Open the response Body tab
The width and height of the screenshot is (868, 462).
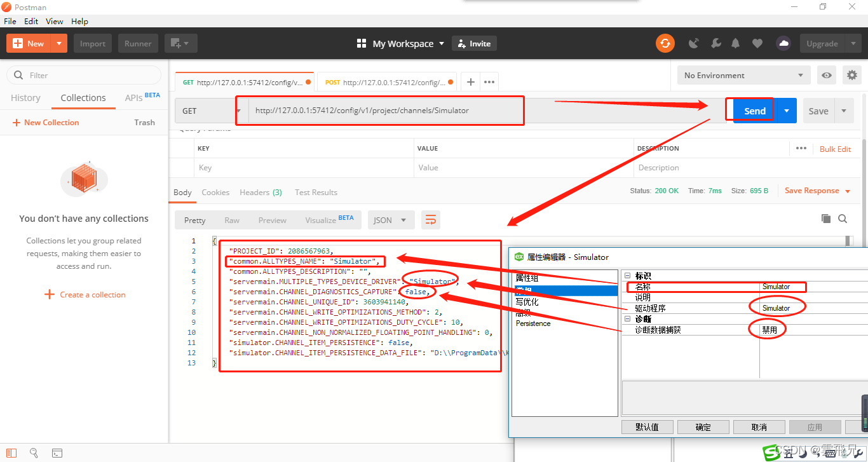(182, 192)
